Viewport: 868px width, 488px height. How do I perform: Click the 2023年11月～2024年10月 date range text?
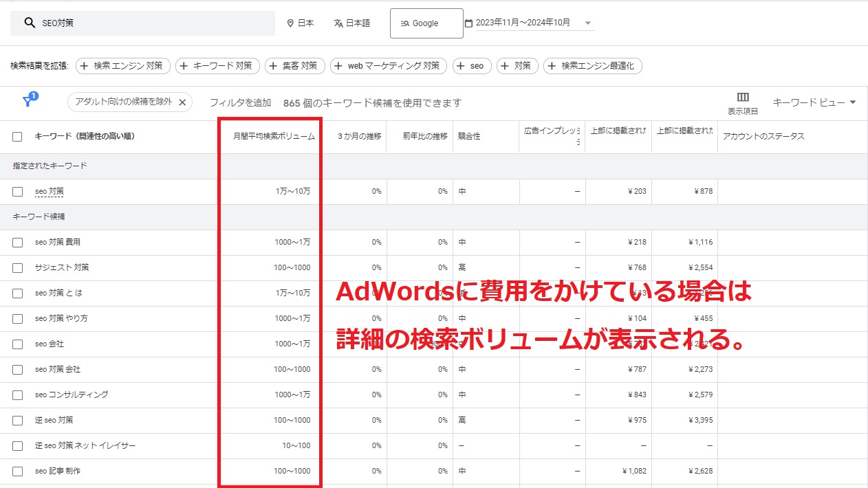(x=523, y=23)
